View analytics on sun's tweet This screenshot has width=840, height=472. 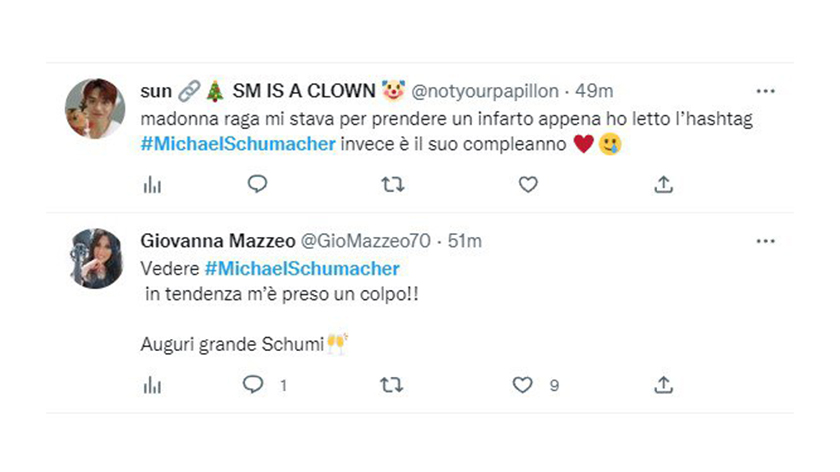153,185
